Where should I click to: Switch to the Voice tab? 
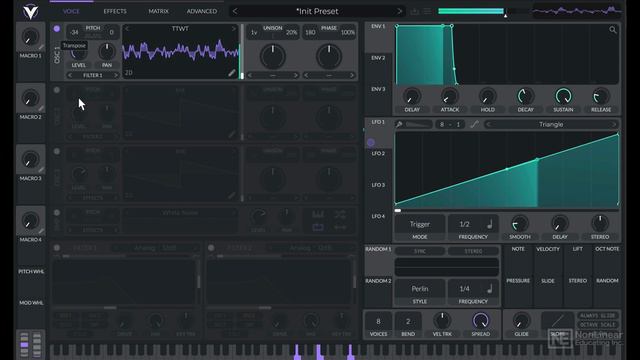[x=71, y=11]
